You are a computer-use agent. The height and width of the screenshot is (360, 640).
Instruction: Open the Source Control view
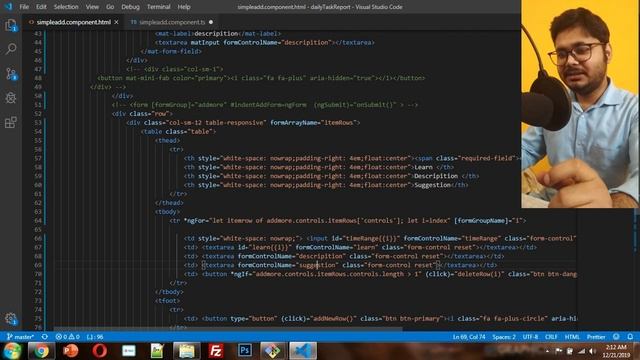pyautogui.click(x=11, y=73)
